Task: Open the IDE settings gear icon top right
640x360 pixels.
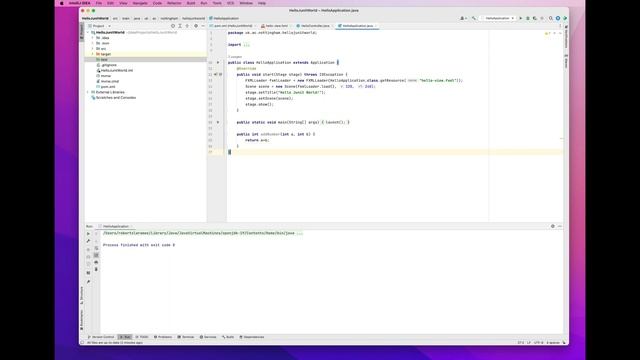Action: [x=558, y=18]
